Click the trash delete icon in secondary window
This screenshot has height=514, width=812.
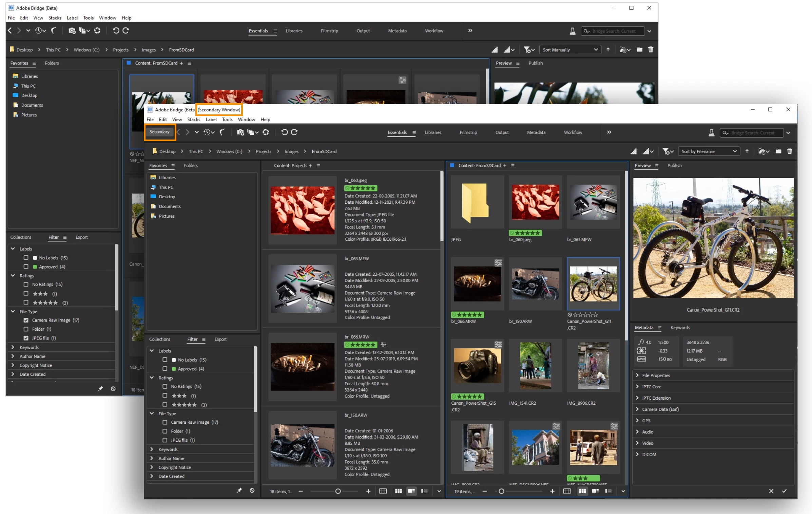tap(789, 151)
